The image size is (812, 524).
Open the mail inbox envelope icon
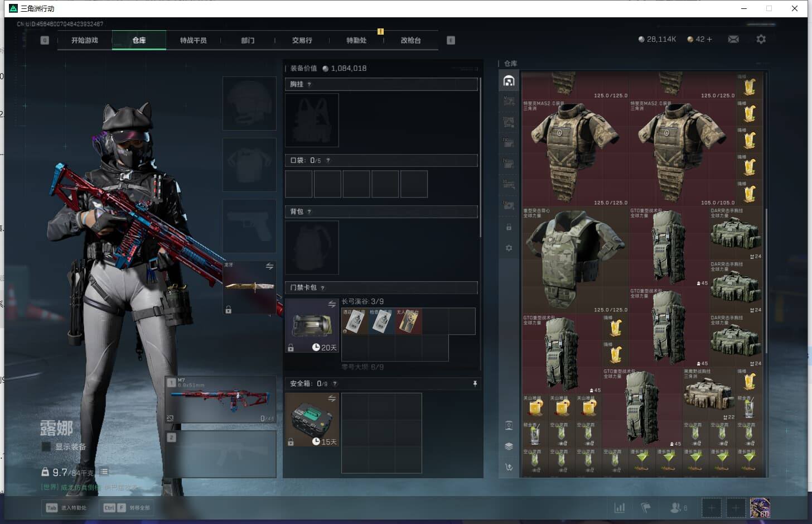point(733,39)
